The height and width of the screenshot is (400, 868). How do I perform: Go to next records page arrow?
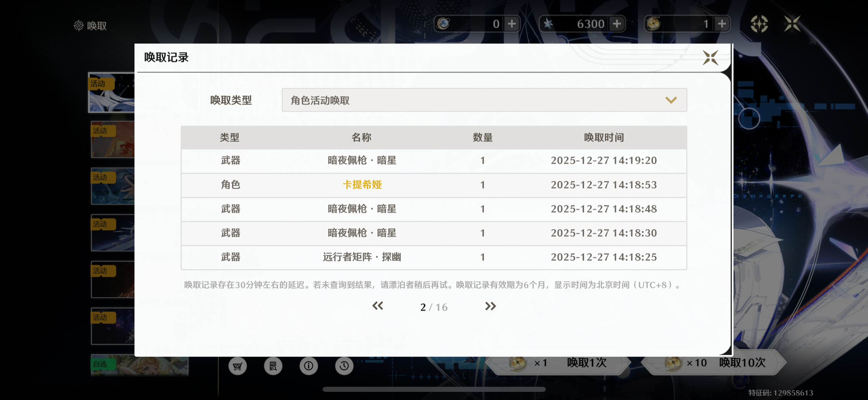[490, 306]
